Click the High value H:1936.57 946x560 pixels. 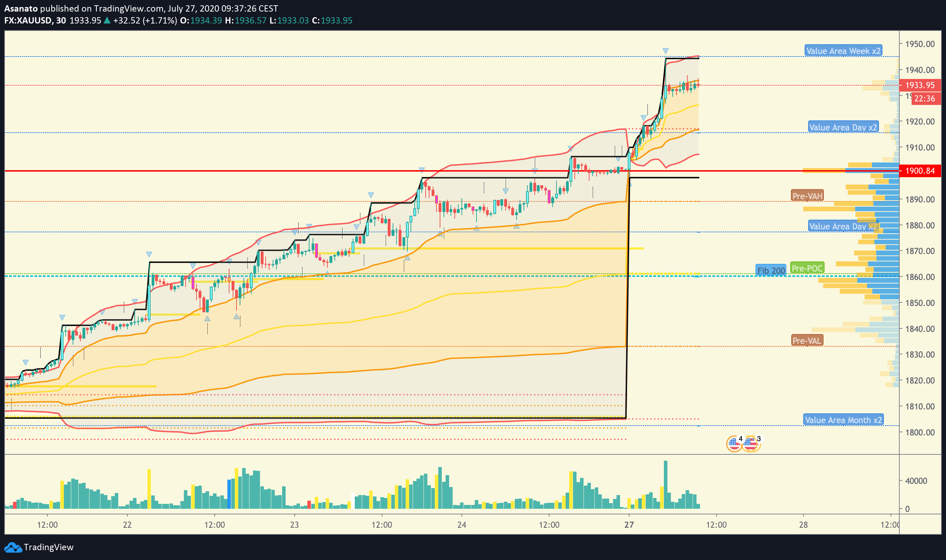[246, 20]
